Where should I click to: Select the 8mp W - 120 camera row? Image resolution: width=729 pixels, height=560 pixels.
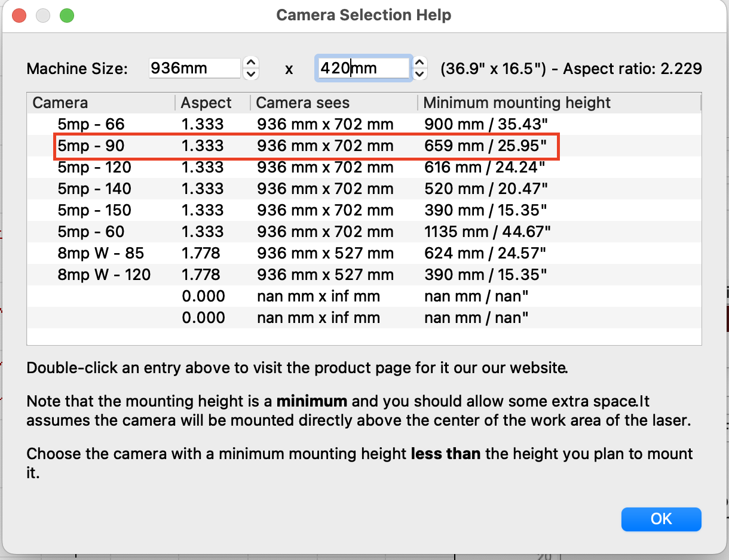(364, 275)
